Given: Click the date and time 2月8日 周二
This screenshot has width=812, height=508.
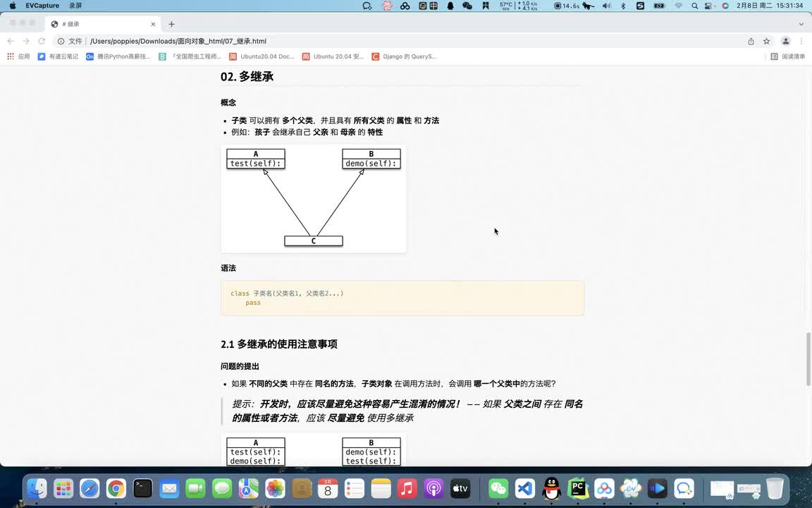Looking at the screenshot, I should coord(770,6).
